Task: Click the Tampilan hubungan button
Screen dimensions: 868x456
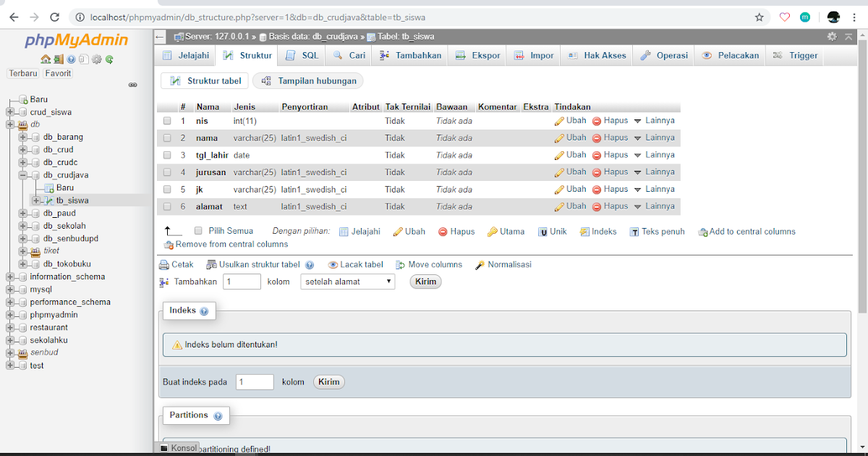Action: click(x=307, y=80)
